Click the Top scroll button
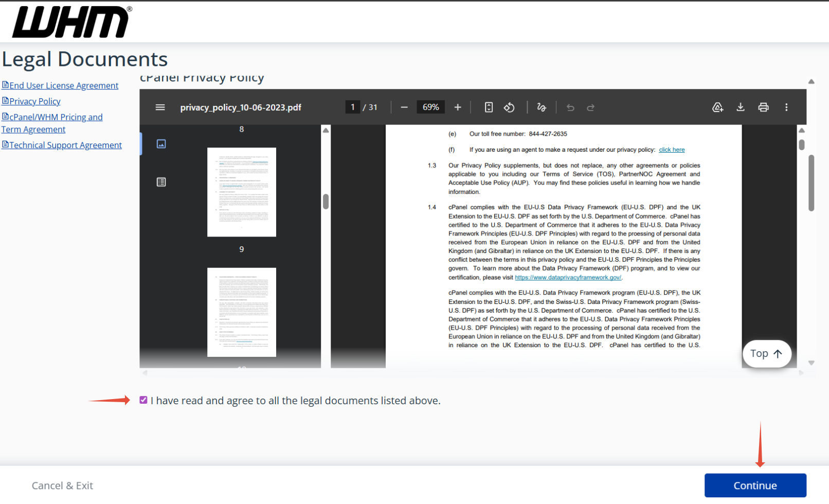Screen dimensions: 829x504 click(767, 353)
